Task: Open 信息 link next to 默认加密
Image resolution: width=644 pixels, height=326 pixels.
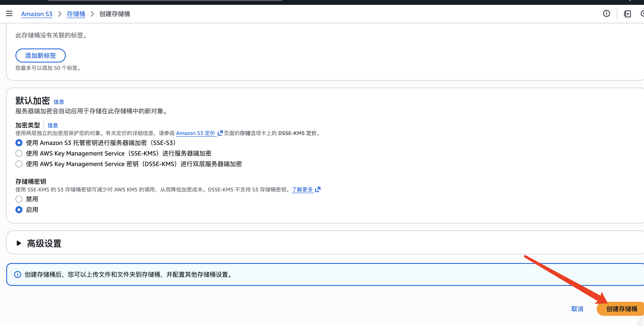Action: (x=59, y=102)
